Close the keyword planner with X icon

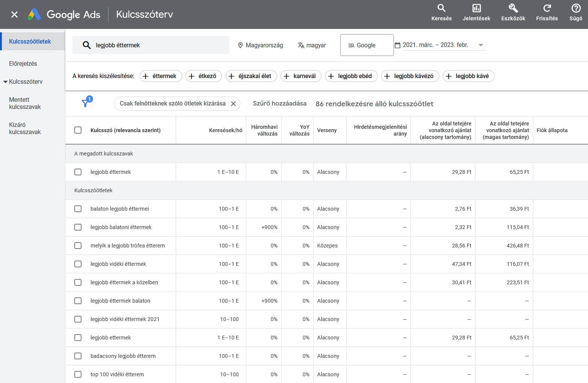click(x=14, y=15)
